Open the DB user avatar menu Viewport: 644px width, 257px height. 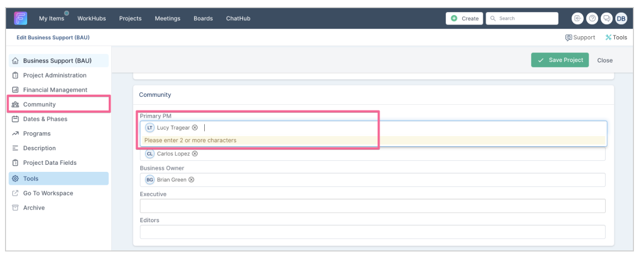(x=621, y=18)
